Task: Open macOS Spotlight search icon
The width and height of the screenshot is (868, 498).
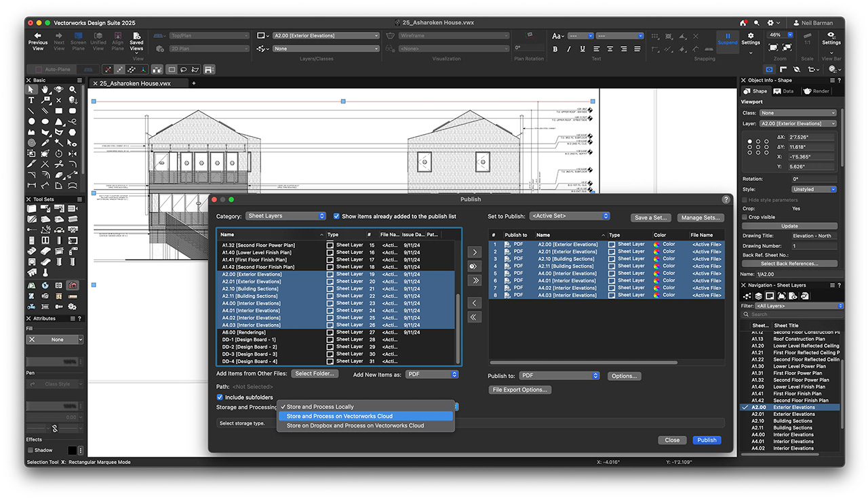Action: [757, 22]
